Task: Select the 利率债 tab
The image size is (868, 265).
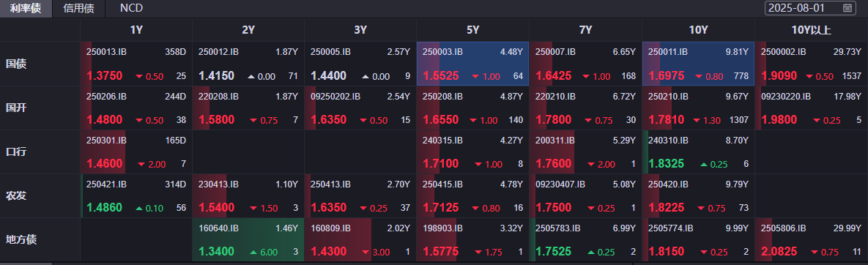Action: [x=26, y=8]
